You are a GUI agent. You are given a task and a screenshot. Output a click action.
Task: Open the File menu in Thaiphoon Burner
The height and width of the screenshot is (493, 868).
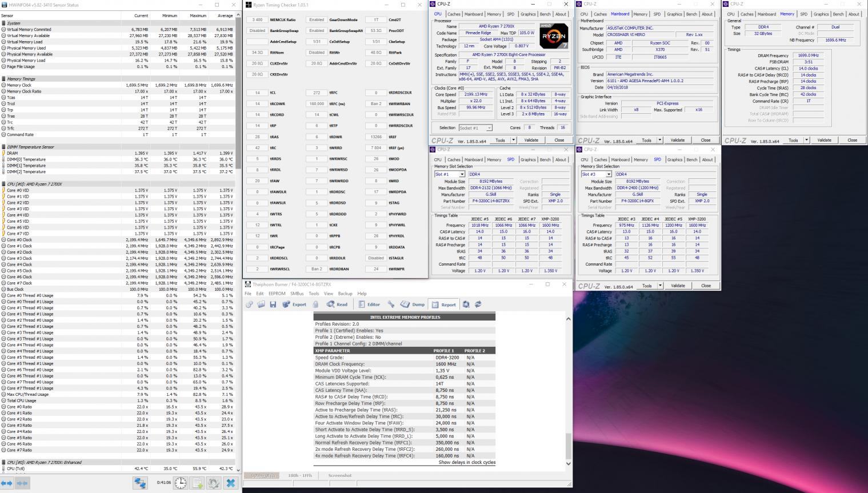click(x=248, y=294)
